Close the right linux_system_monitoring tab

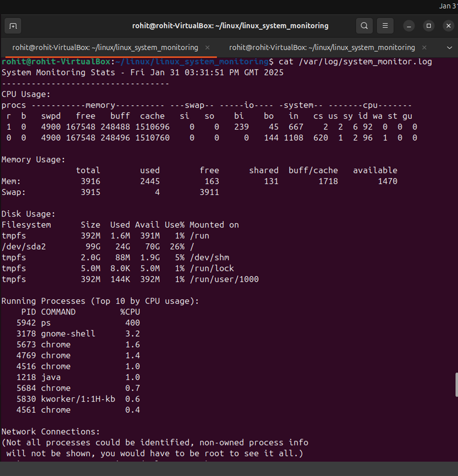point(424,48)
